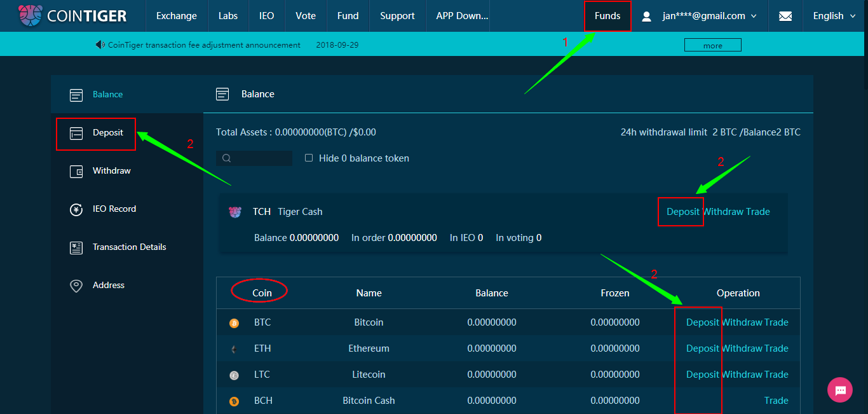Click the more announcements button
This screenshot has height=414, width=868.
pyautogui.click(x=712, y=45)
